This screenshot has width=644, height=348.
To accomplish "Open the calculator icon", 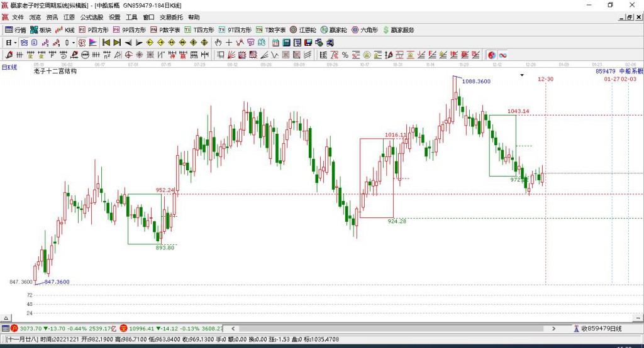I will (x=286, y=43).
